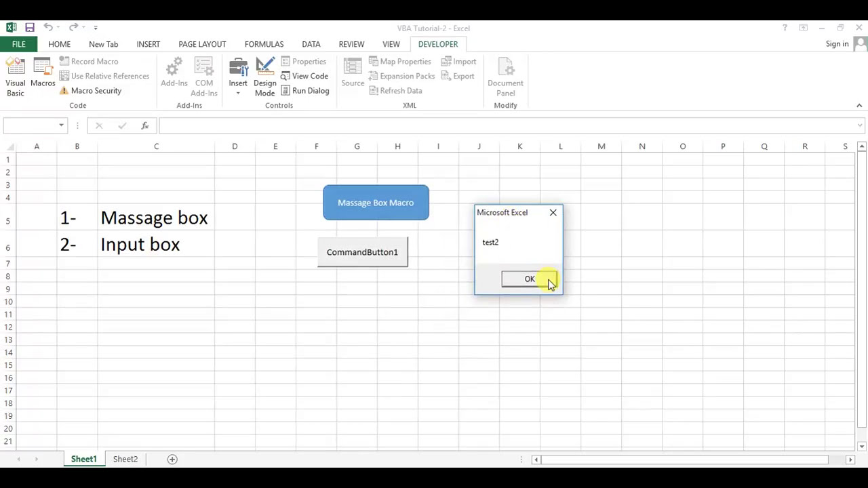Open COM Add-Ins dialog
Viewport: 868px width, 488px height.
204,77
